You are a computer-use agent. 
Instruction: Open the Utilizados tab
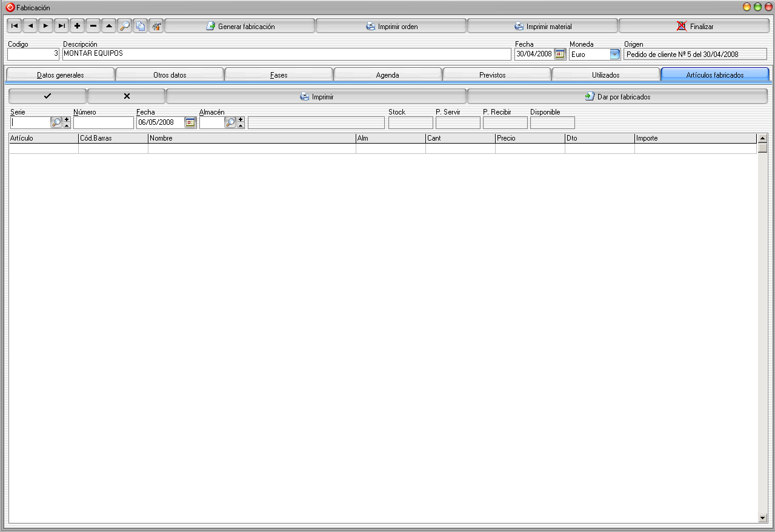click(x=605, y=75)
